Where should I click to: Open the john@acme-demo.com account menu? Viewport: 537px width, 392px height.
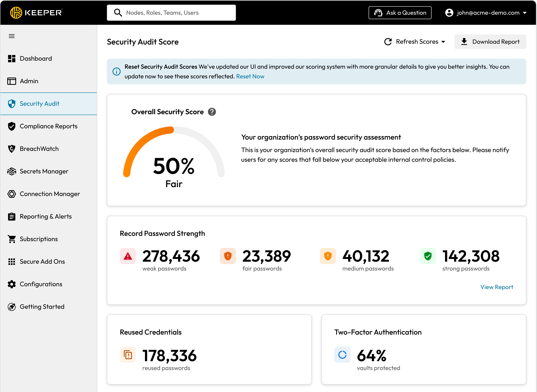485,12
